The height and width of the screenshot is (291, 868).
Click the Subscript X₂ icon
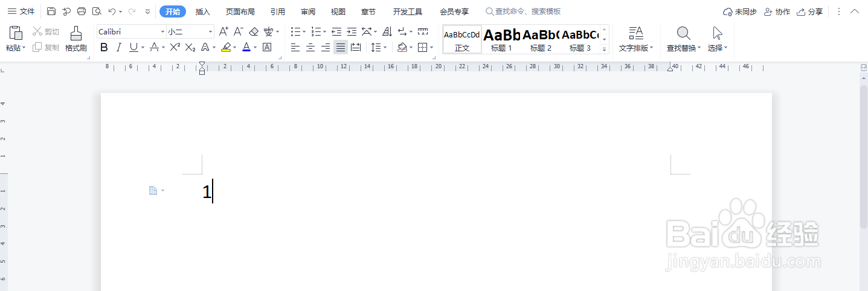(190, 47)
